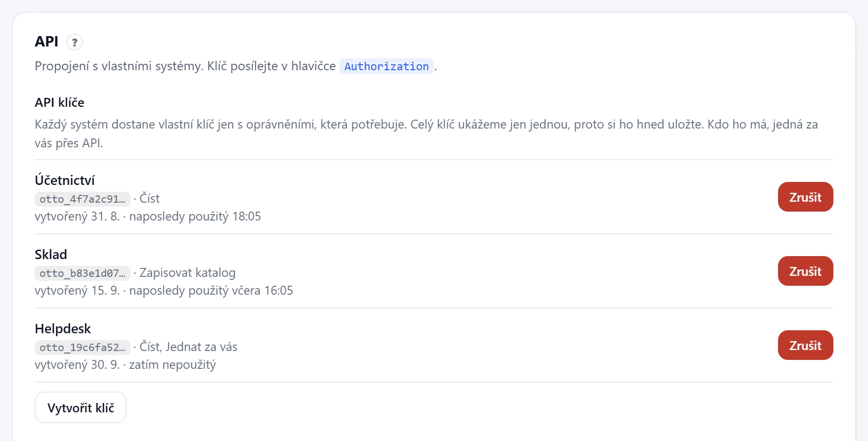
Task: Click the key token otto_4f7a2c91…
Action: (83, 199)
